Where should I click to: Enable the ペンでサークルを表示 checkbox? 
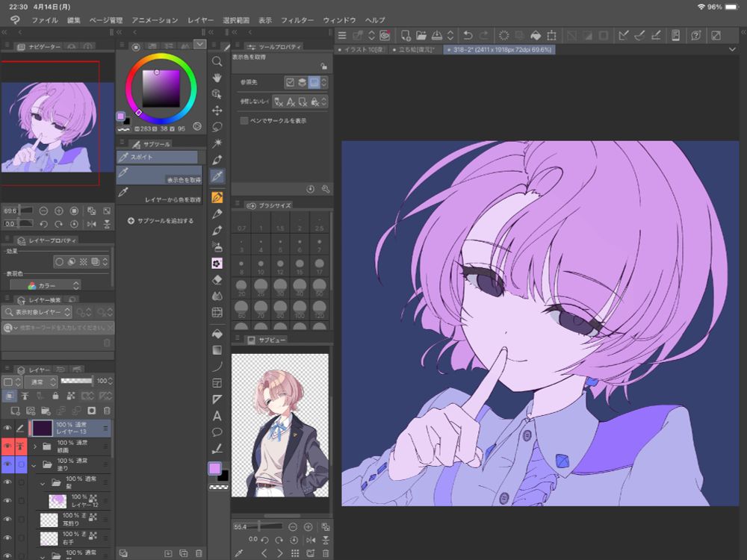coord(244,120)
